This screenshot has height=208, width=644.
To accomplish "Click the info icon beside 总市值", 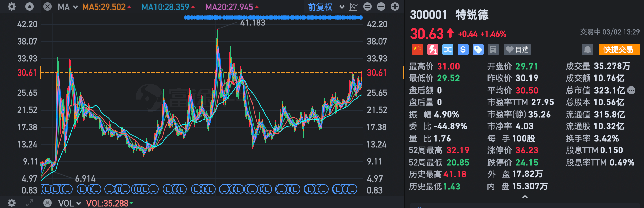I will click(x=631, y=90).
